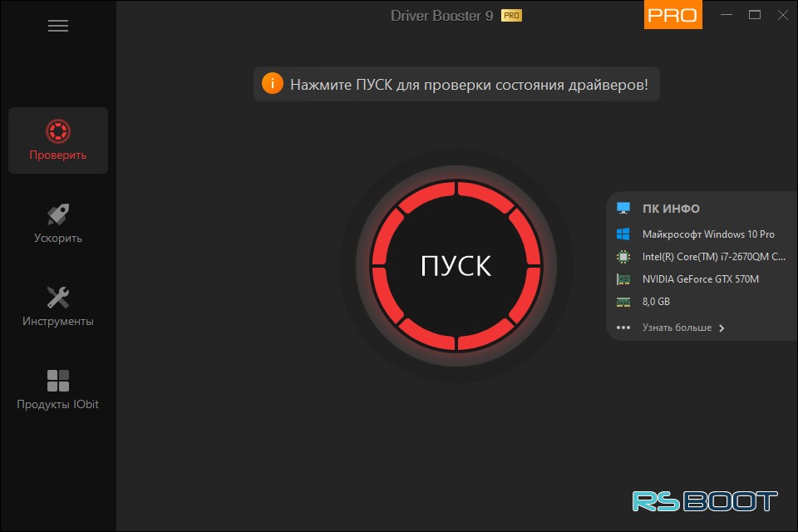Click the yellow PRO badge beside the title

511,16
